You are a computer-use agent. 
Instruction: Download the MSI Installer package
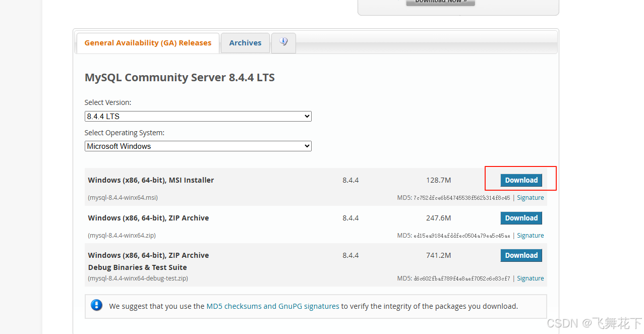[521, 180]
